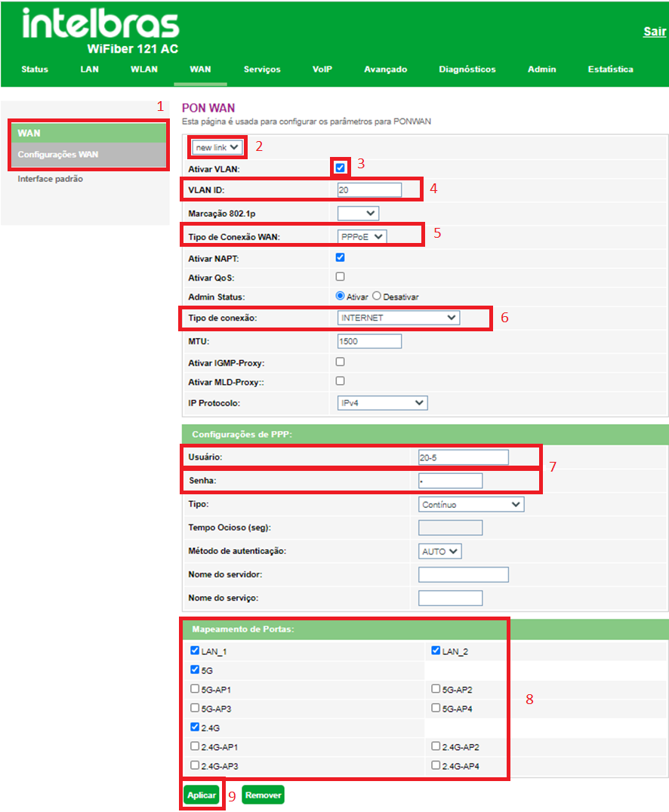Enable the 2.4G-AP1 checkbox

pyautogui.click(x=195, y=746)
